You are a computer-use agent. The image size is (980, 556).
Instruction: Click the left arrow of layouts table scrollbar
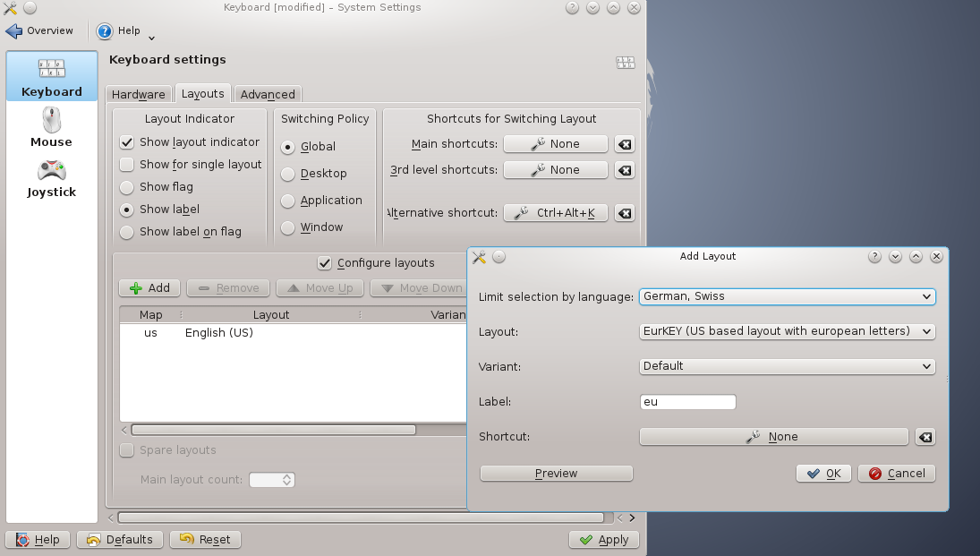tap(124, 431)
